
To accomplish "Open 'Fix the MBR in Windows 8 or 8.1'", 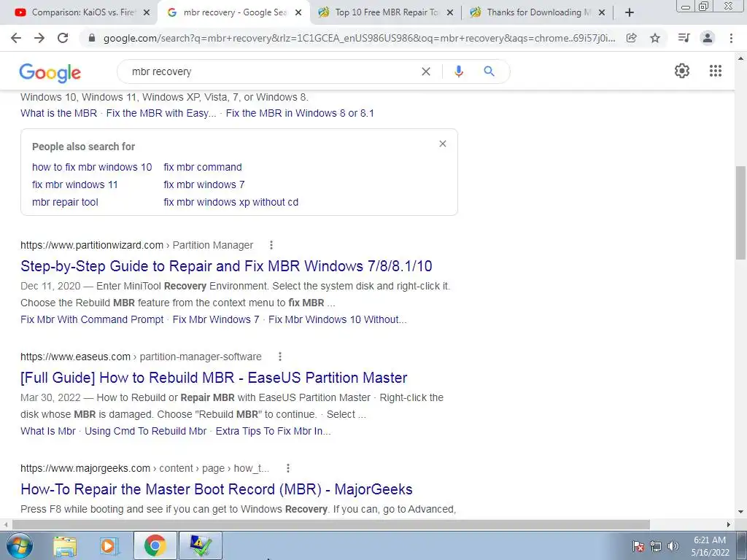I will (300, 113).
